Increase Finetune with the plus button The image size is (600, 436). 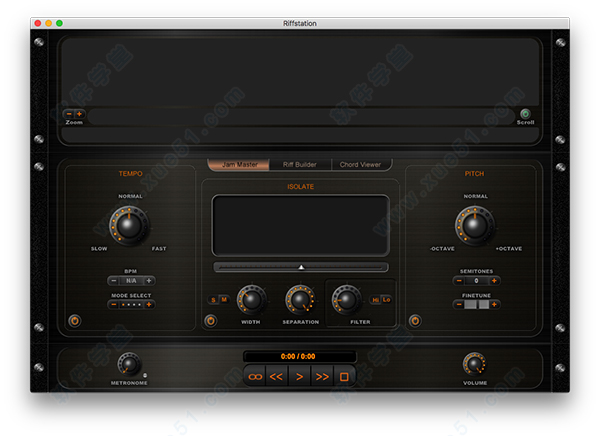pyautogui.click(x=494, y=305)
